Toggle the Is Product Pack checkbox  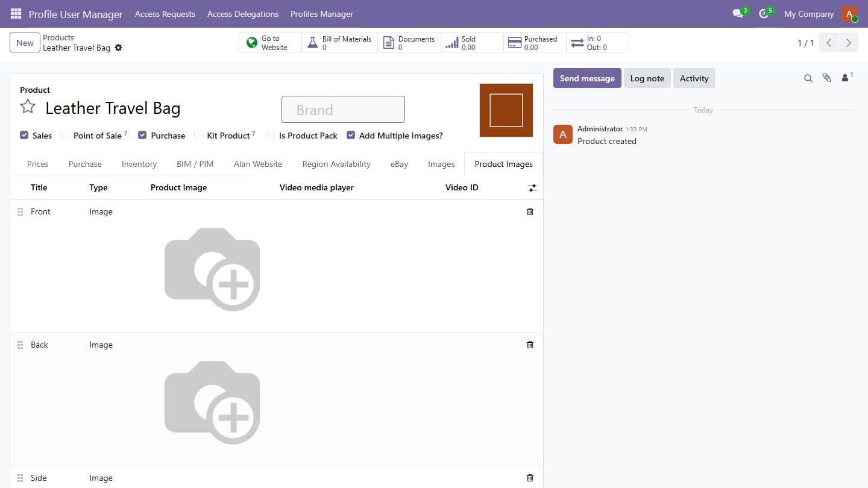(271, 135)
